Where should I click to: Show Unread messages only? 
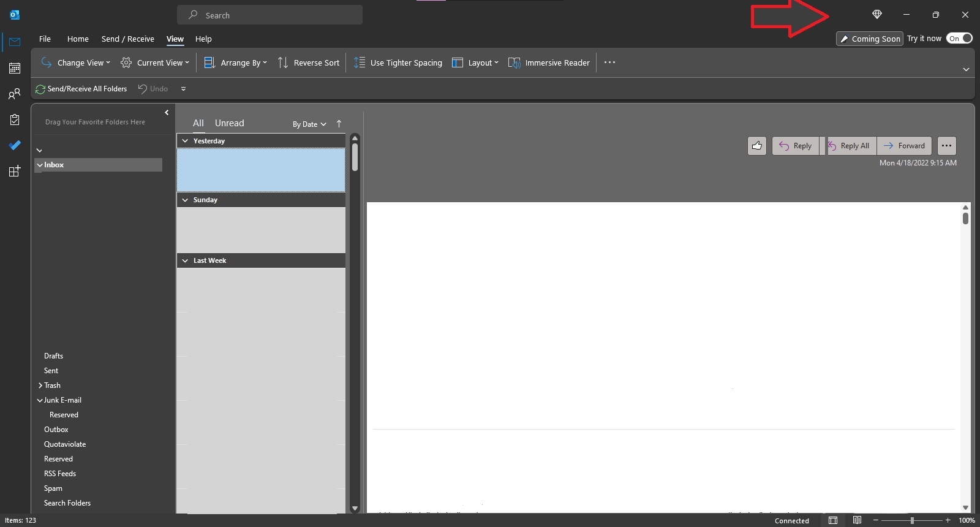[229, 123]
